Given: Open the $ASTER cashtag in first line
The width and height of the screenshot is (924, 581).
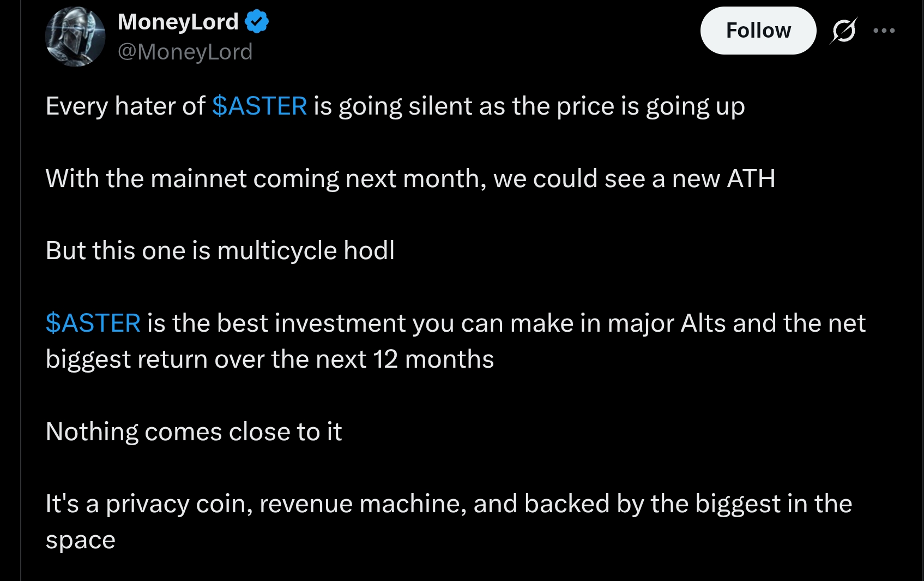Looking at the screenshot, I should click(259, 106).
